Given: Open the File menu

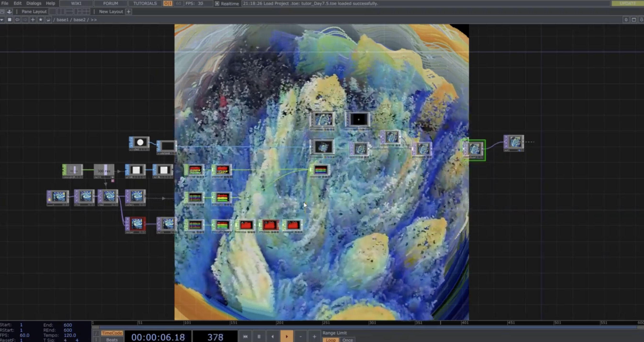Looking at the screenshot, I should pos(5,3).
